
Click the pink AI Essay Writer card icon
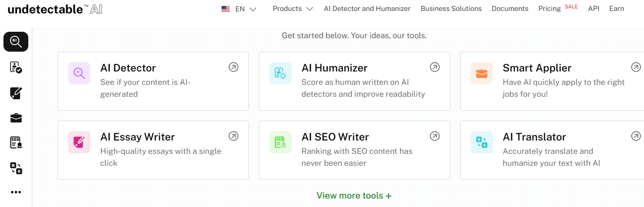point(79,142)
